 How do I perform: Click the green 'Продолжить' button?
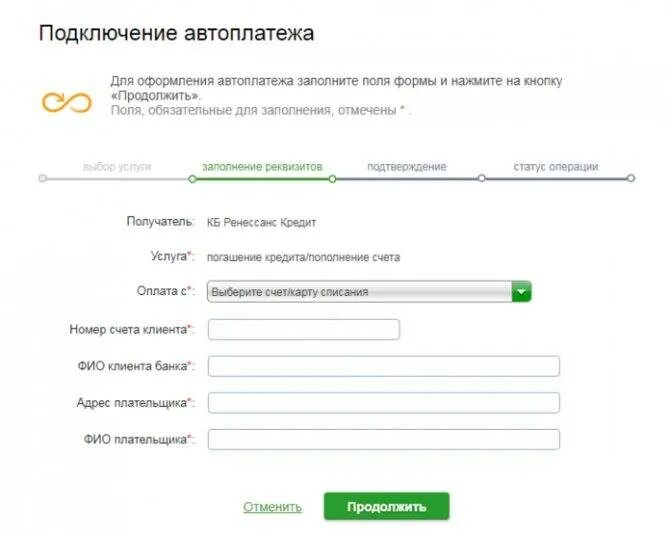387,507
